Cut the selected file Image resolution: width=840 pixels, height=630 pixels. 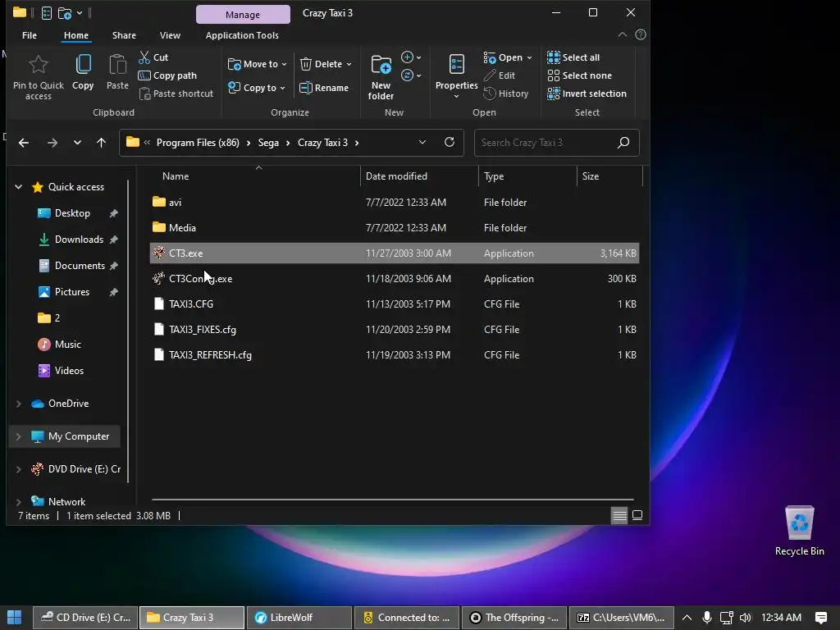point(153,57)
